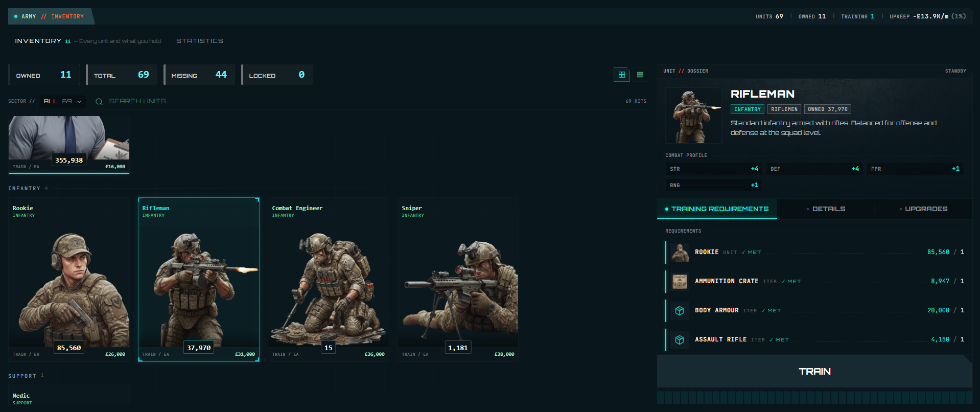
Task: Select the Training Requirements tab
Action: [x=717, y=209]
